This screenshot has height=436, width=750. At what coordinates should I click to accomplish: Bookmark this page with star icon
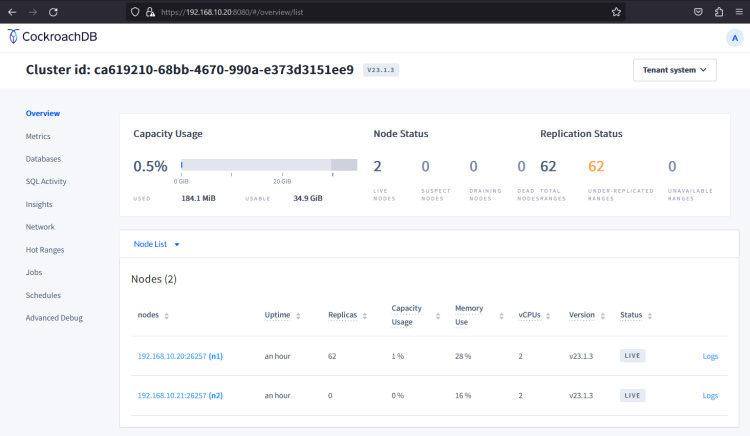[616, 12]
